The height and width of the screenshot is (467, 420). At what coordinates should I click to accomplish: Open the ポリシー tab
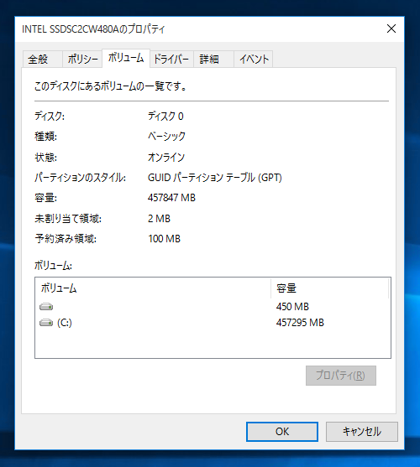point(82,59)
